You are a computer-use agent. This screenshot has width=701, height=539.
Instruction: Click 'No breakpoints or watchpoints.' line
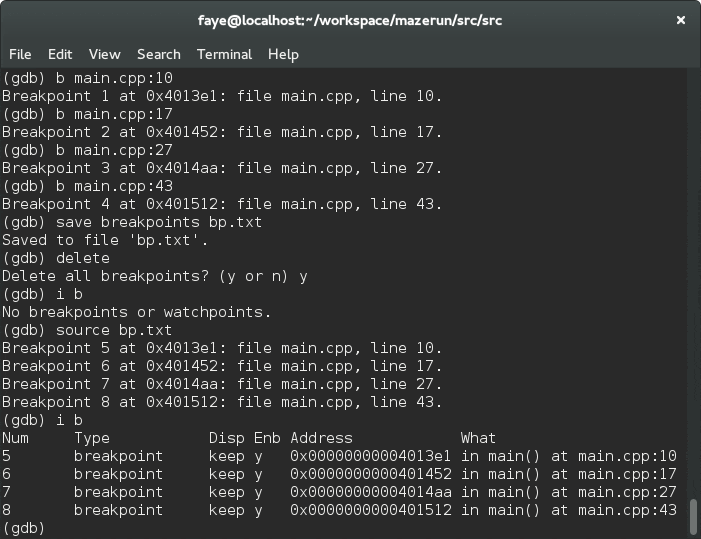(136, 312)
